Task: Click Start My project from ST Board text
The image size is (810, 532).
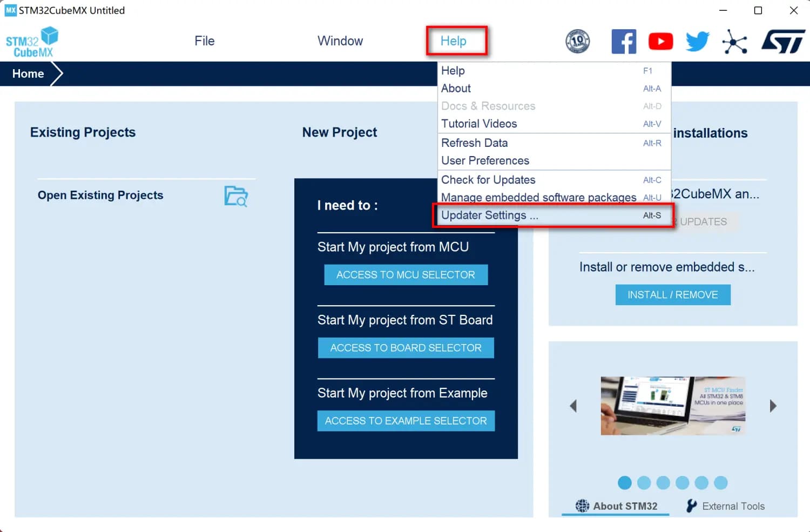Action: coord(405,320)
